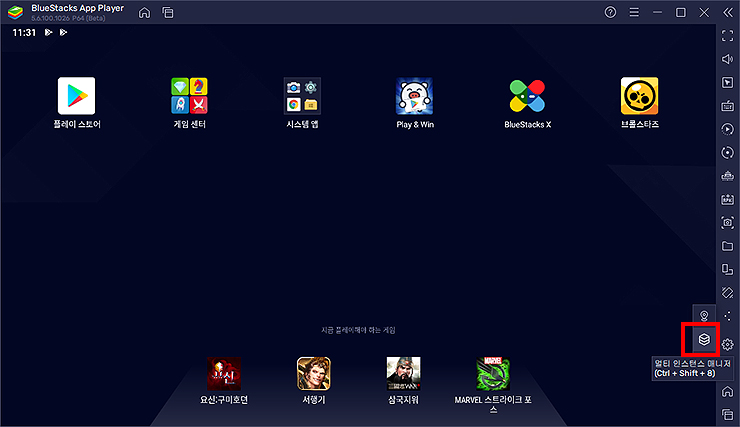The width and height of the screenshot is (740, 427).
Task: Open the 요신:구미호뎐 game suggestion
Action: (x=224, y=374)
